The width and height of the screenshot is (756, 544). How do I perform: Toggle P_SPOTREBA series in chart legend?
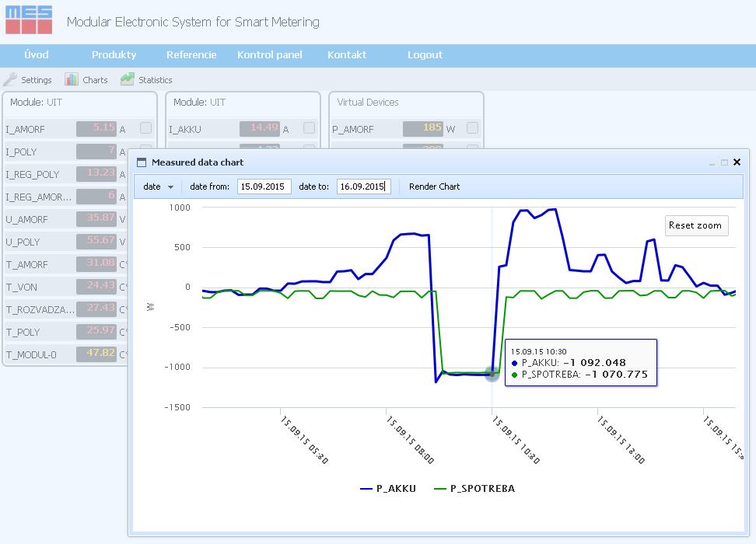click(x=474, y=489)
